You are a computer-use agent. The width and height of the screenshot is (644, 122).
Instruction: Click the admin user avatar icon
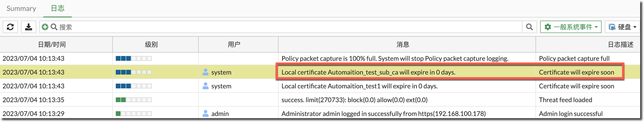[206, 114]
